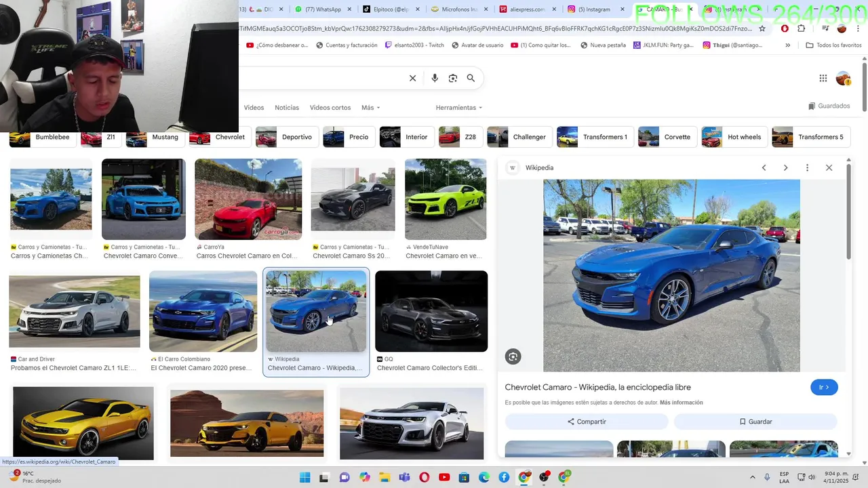The width and height of the screenshot is (868, 488).
Task: Open Google Lens image search icon
Action: click(x=453, y=78)
